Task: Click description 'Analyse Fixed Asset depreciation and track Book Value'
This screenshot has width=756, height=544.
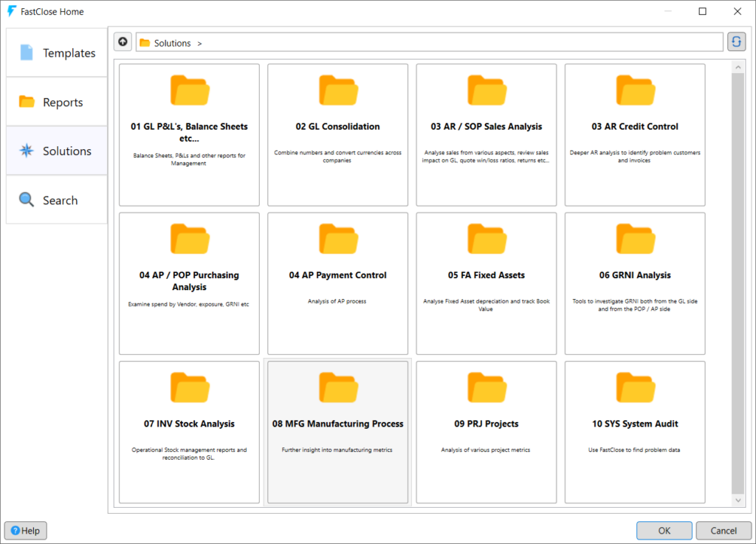Action: point(486,305)
